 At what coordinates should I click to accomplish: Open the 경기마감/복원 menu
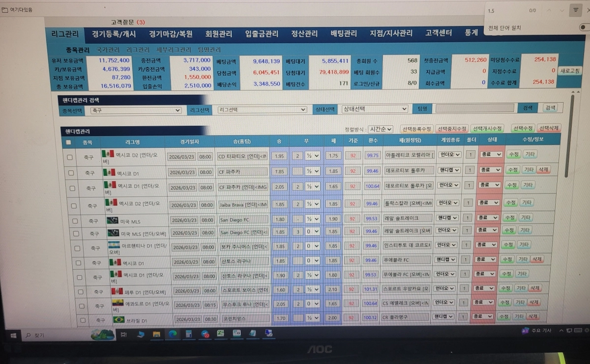(171, 34)
